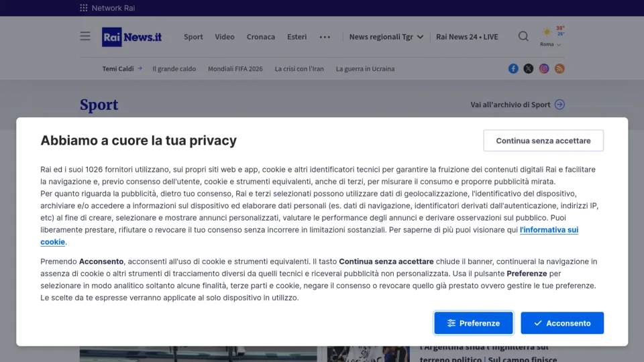Click the circled arrow beside Sport archive
The image size is (644, 362).
(559, 105)
